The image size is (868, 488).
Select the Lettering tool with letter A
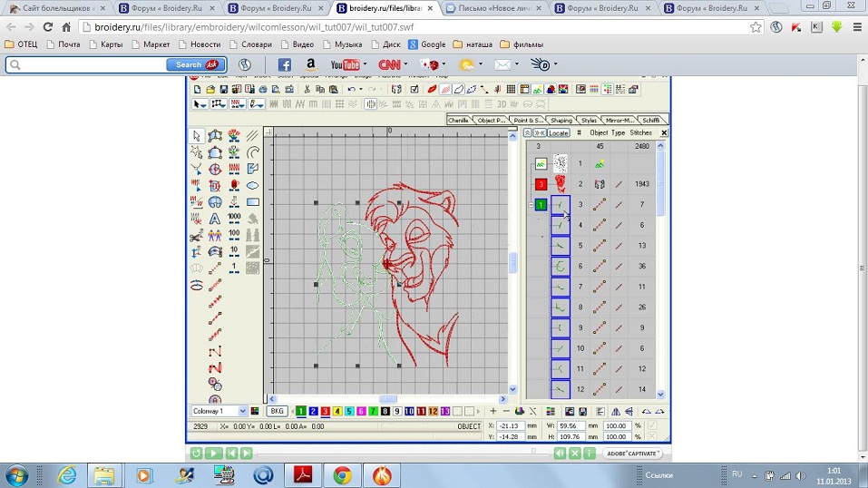point(215,219)
